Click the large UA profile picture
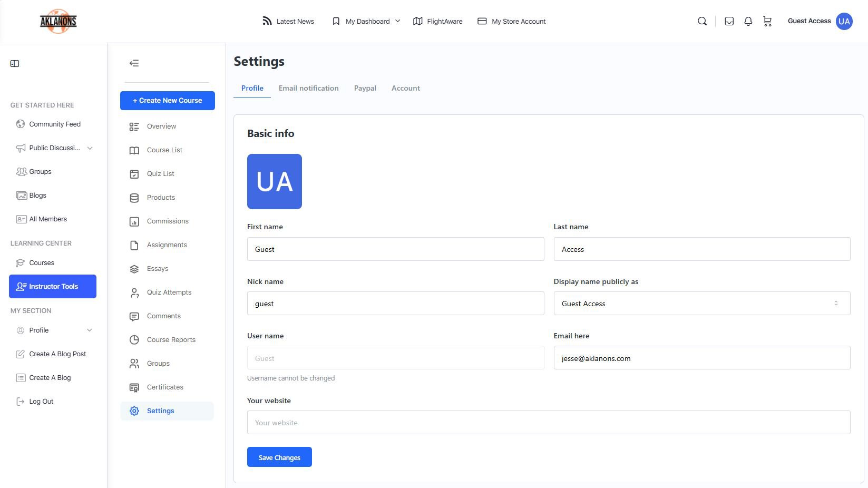 [275, 181]
